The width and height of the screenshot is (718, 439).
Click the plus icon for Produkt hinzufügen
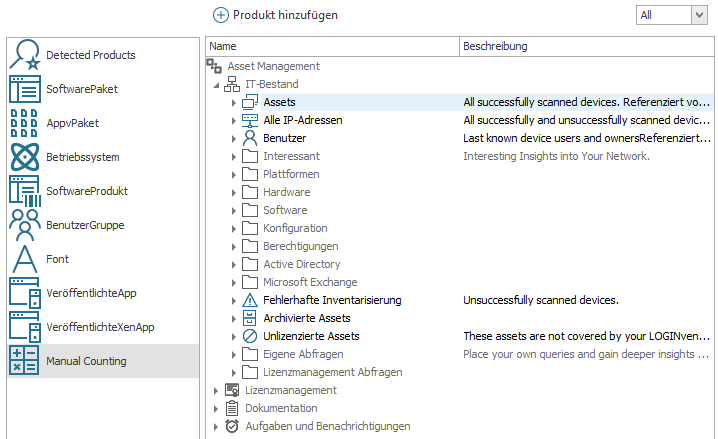click(221, 15)
